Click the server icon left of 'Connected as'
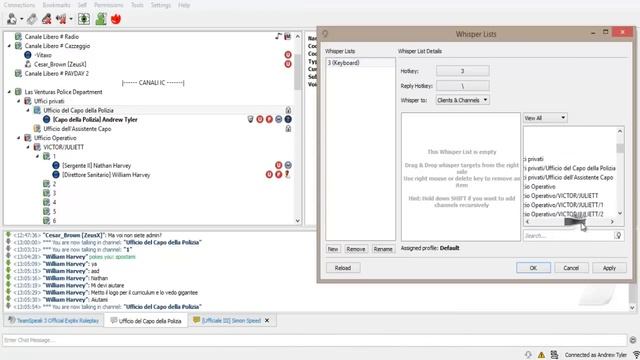Screen dimensions: 640x360 point(554,355)
